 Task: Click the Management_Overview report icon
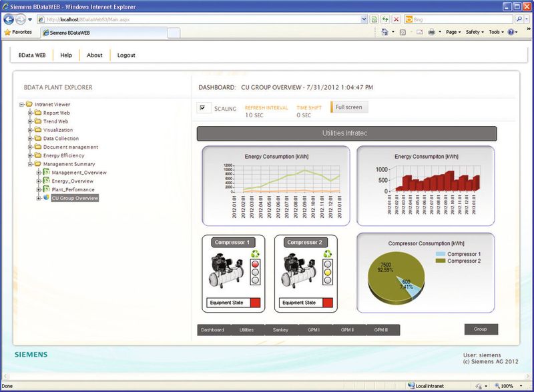pos(47,172)
